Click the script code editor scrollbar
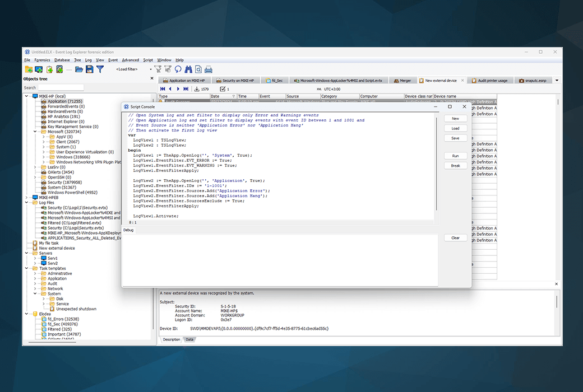 (437, 165)
